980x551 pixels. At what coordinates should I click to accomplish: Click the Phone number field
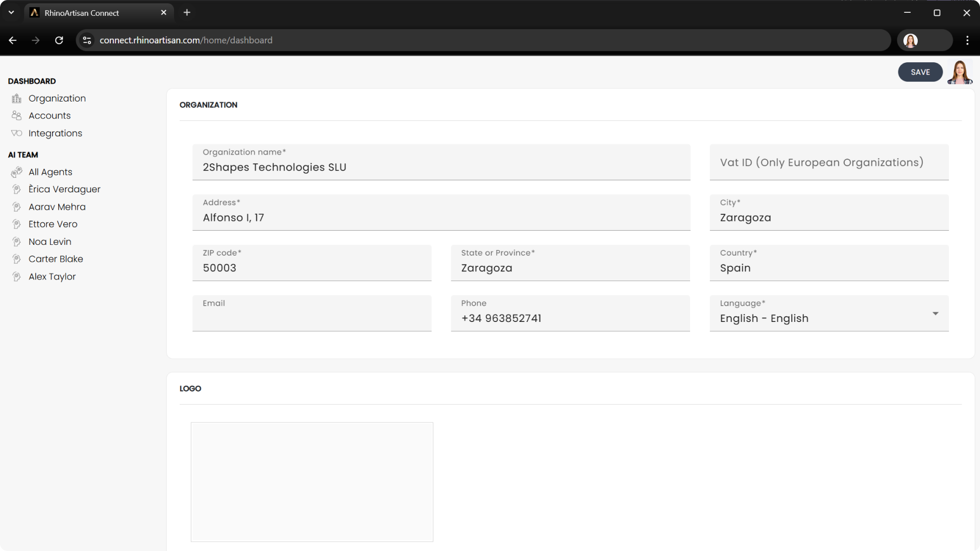pyautogui.click(x=570, y=313)
